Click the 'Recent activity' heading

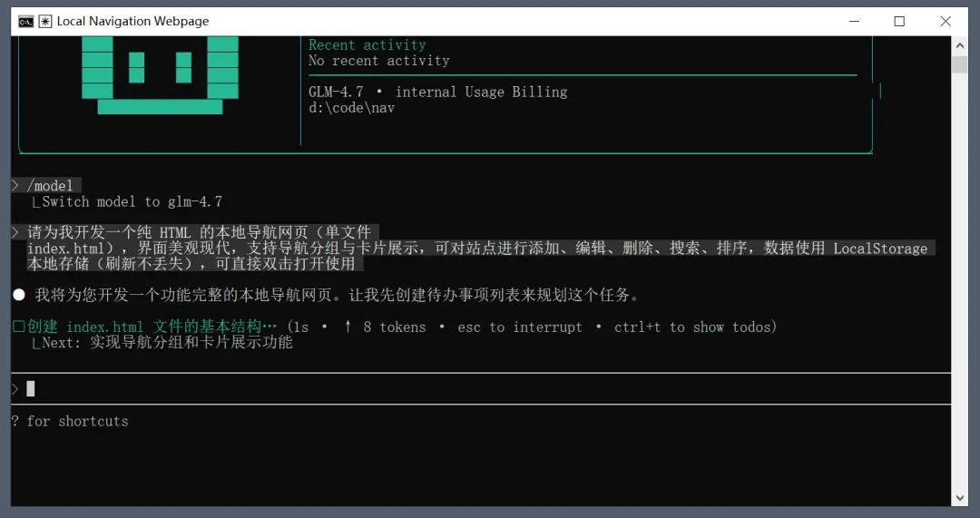click(367, 45)
